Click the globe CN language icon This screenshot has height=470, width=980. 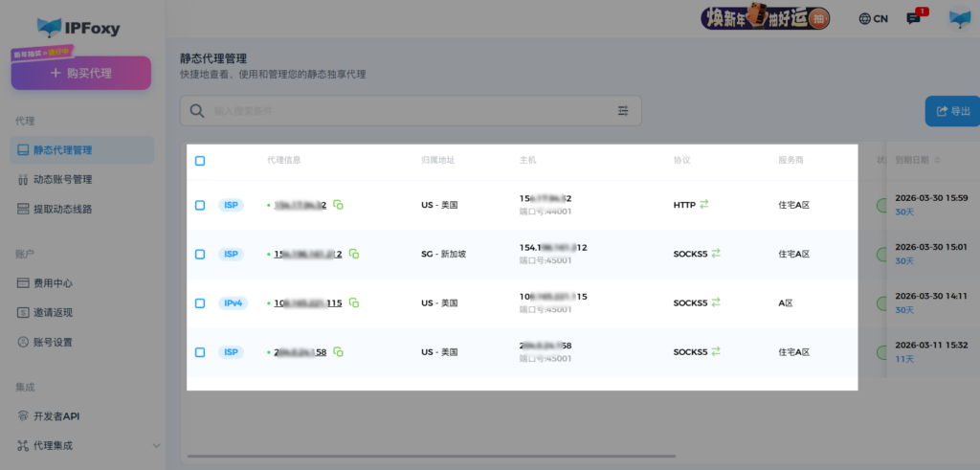[873, 19]
